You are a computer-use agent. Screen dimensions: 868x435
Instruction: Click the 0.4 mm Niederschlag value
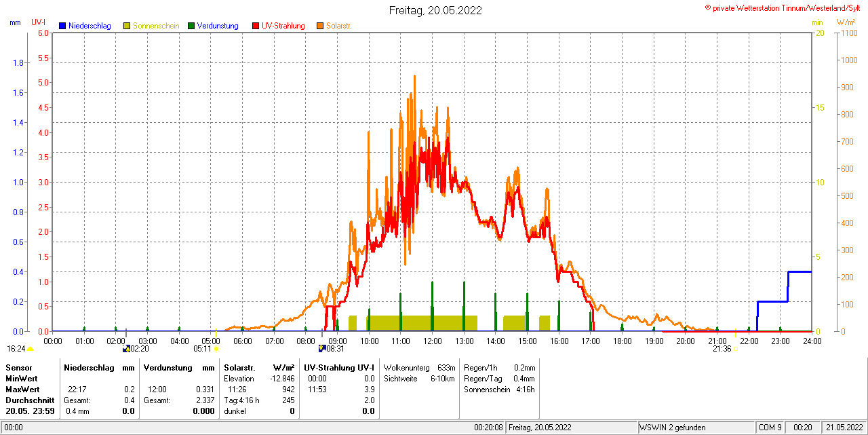point(78,411)
